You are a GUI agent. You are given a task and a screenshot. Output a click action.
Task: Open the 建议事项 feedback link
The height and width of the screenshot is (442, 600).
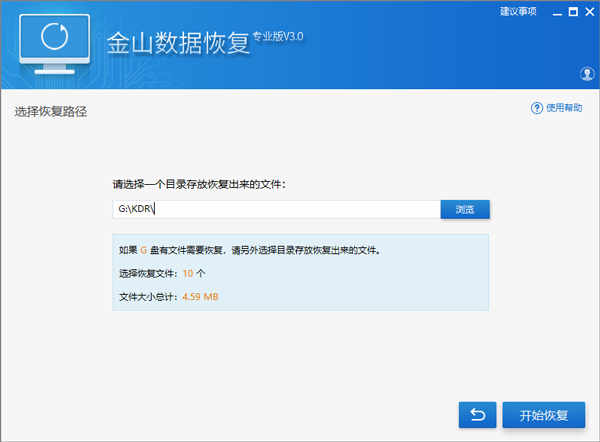pyautogui.click(x=518, y=11)
